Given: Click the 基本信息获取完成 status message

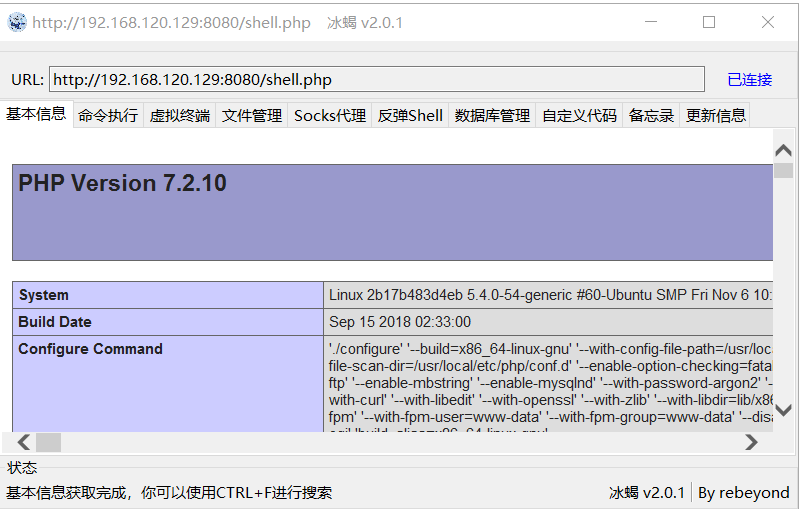Looking at the screenshot, I should (x=169, y=493).
